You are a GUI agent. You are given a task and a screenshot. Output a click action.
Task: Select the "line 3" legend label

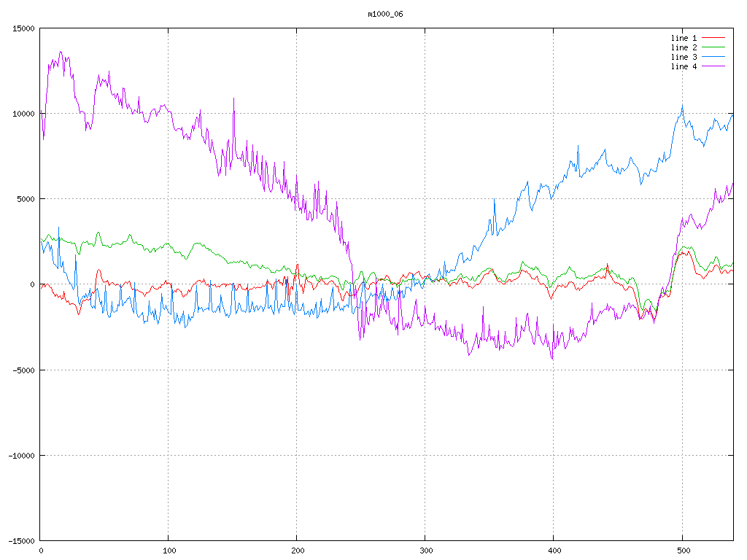684,57
